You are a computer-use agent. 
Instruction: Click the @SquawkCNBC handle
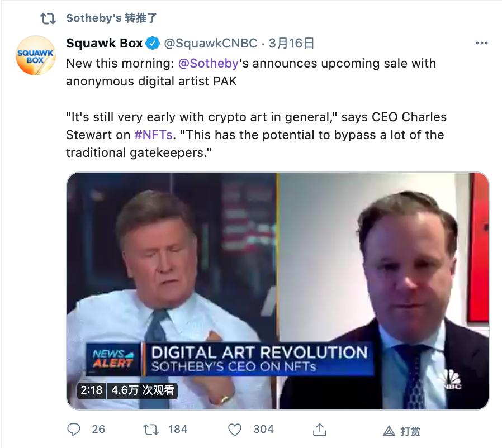(210, 43)
